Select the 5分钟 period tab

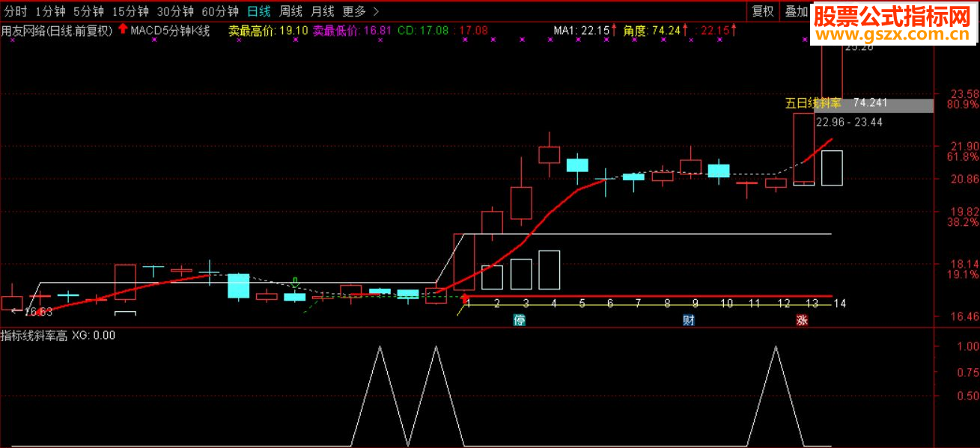point(88,11)
